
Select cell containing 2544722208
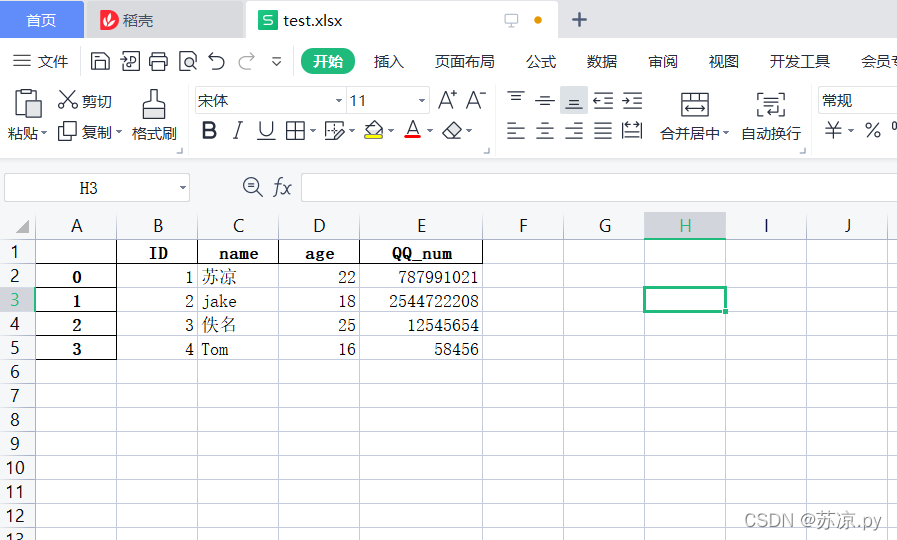tap(421, 300)
